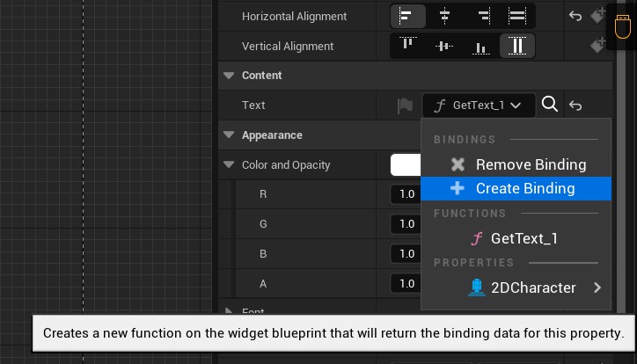Image resolution: width=637 pixels, height=364 pixels.
Task: Toggle the Text localization flag icon
Action: 405,106
